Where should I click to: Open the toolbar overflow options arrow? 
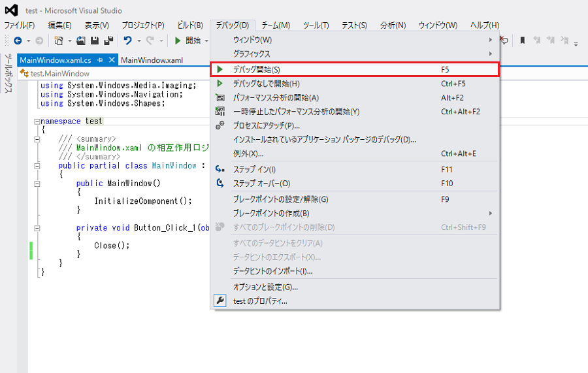click(576, 43)
